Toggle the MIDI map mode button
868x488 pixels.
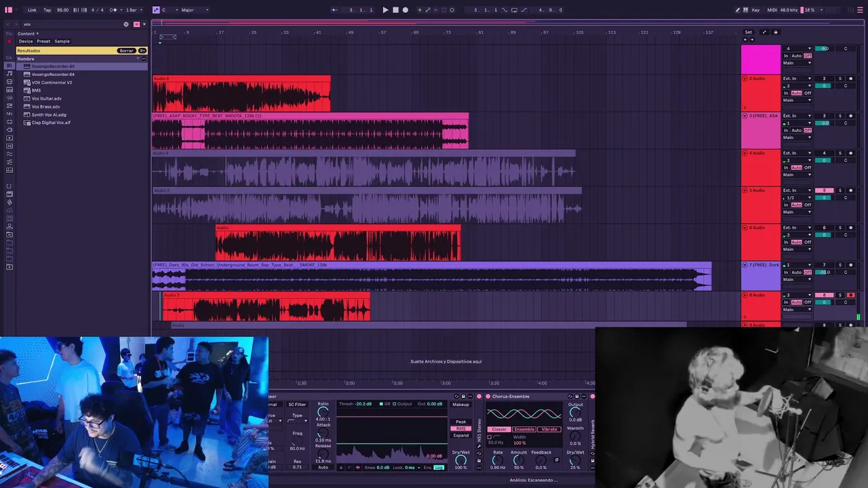tap(772, 10)
